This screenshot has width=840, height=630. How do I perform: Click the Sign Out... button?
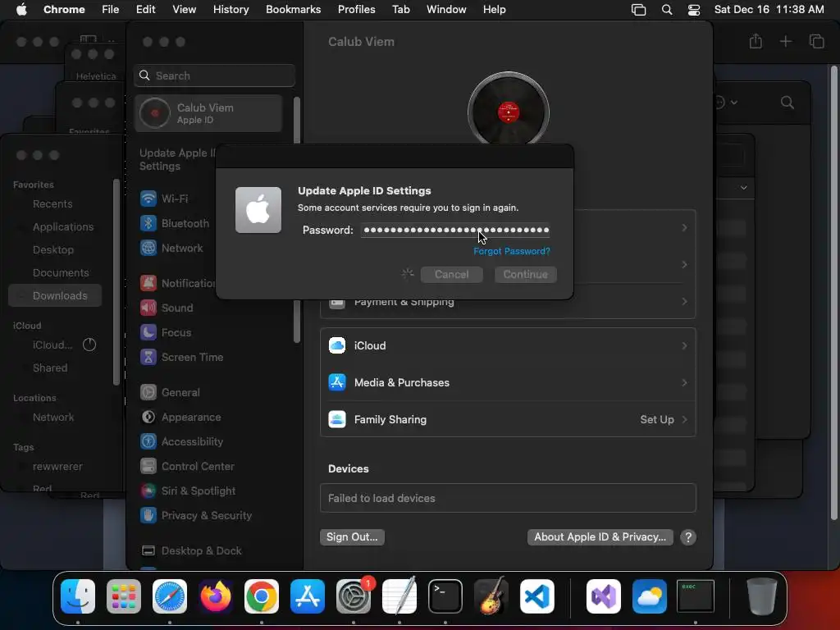352,536
